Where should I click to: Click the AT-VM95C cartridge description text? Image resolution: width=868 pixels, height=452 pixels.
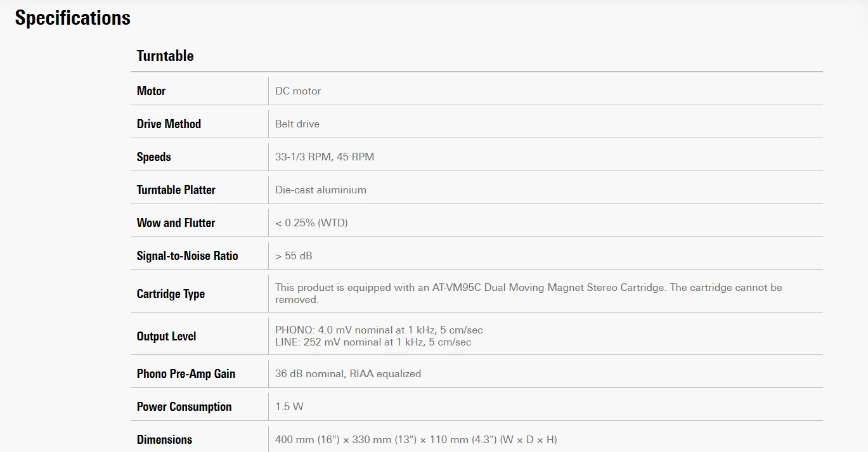point(529,294)
